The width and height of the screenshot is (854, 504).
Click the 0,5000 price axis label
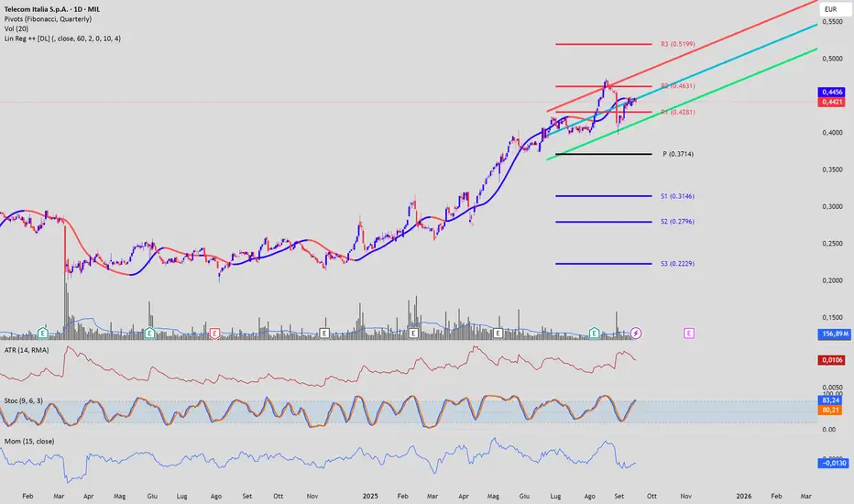832,59
